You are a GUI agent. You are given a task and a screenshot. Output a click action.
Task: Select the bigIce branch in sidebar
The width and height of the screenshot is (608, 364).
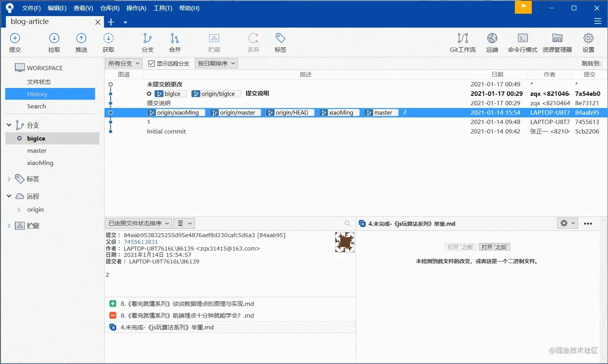click(x=52, y=138)
